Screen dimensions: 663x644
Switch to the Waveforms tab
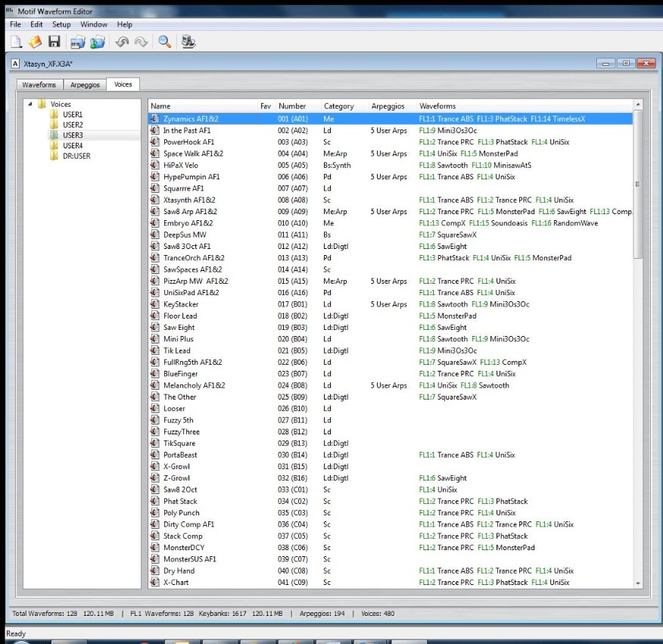pos(39,85)
